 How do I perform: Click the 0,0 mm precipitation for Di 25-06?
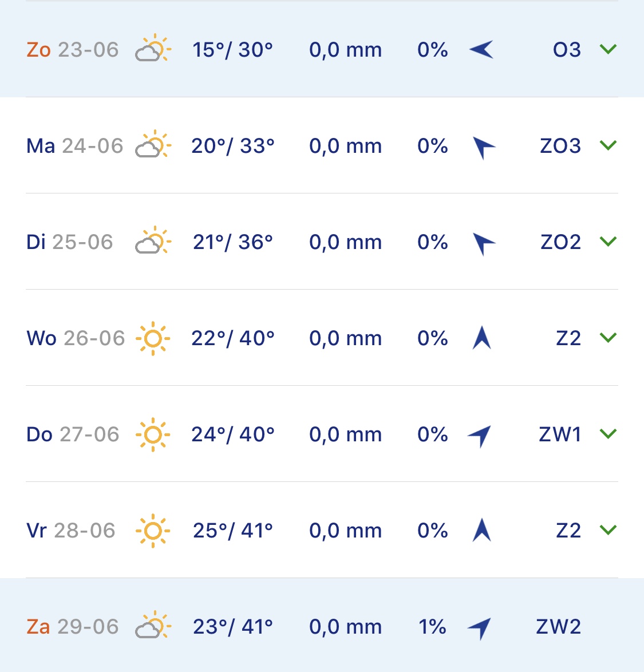pos(345,242)
